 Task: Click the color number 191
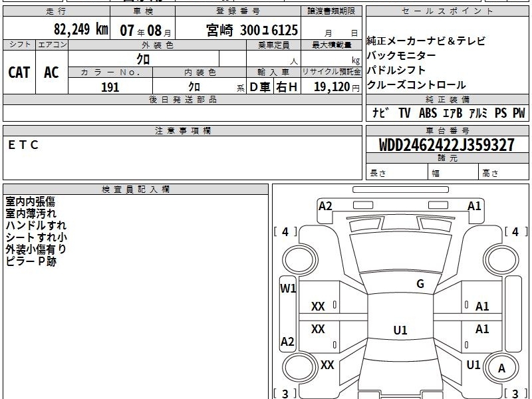pyautogui.click(x=110, y=87)
